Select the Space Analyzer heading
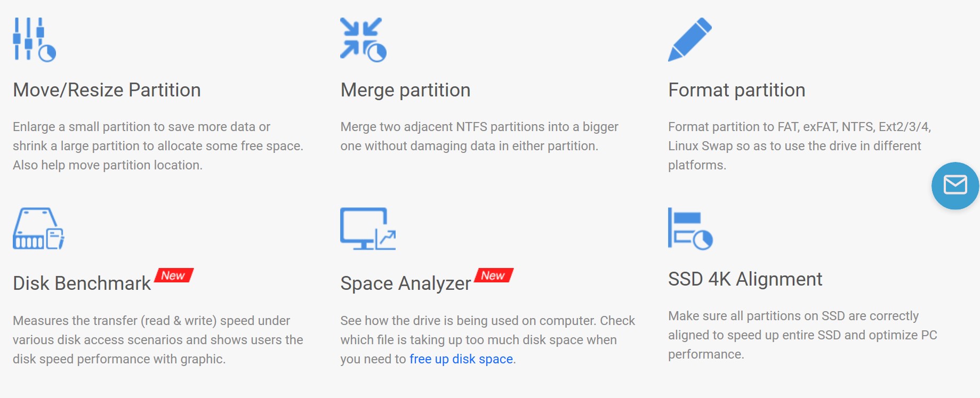 (x=406, y=284)
